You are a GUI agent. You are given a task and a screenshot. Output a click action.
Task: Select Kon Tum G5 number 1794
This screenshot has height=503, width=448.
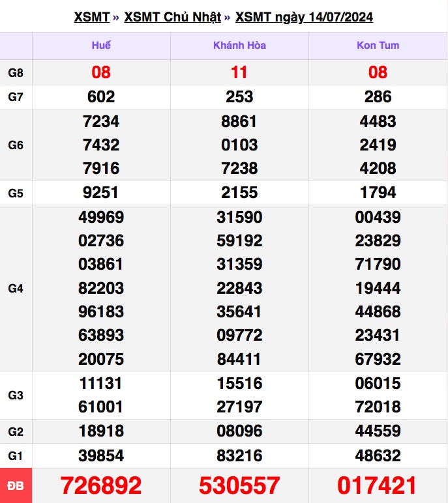tap(378, 192)
